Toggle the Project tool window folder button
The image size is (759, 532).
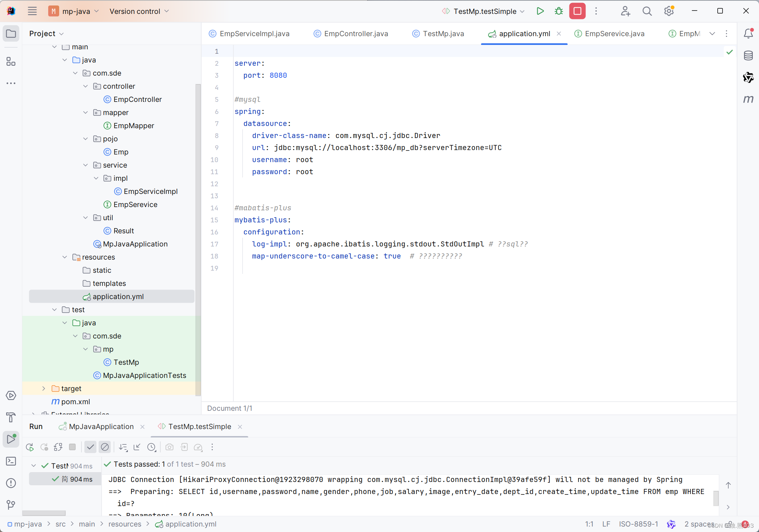click(x=11, y=34)
